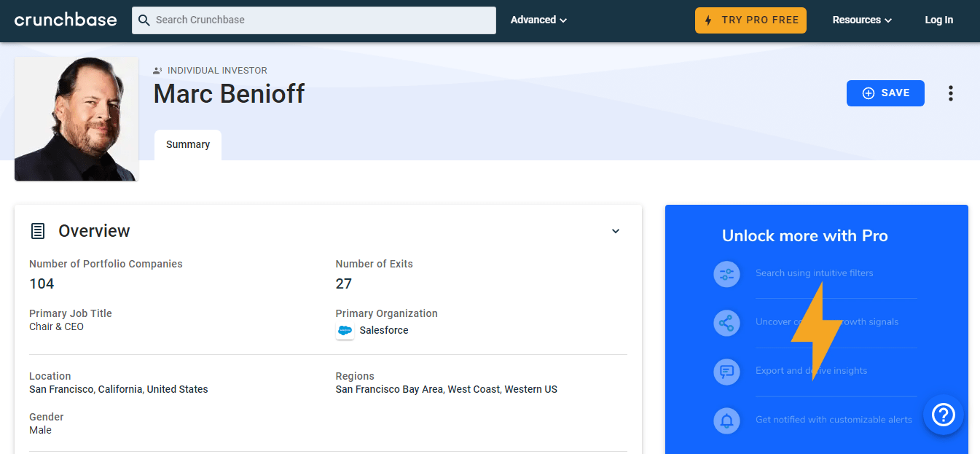Viewport: 980px width, 454px height.
Task: Click the search magnifier icon
Action: click(144, 20)
